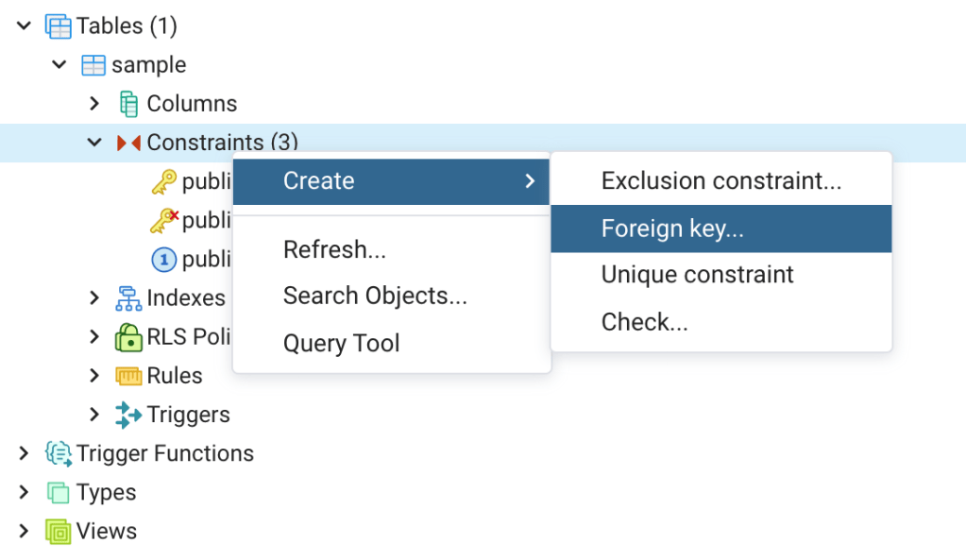Select the Types tree item
This screenshot has height=560, width=966.
pos(106,492)
